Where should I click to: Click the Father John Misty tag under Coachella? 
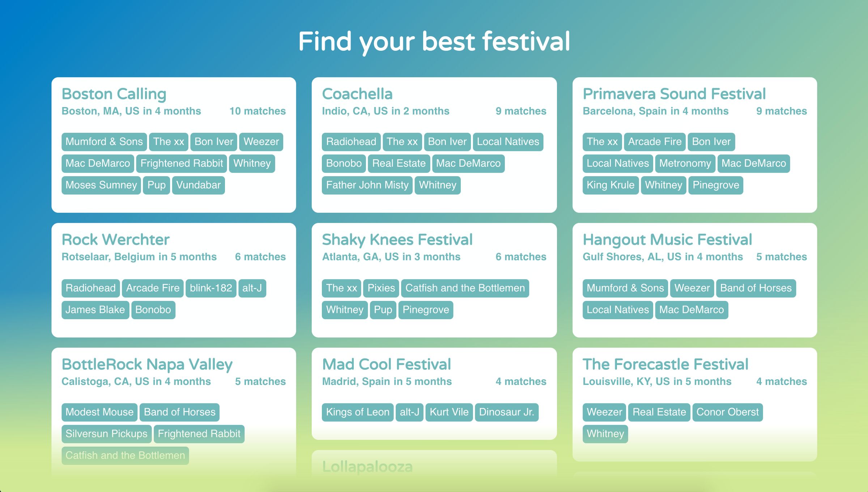pyautogui.click(x=367, y=185)
